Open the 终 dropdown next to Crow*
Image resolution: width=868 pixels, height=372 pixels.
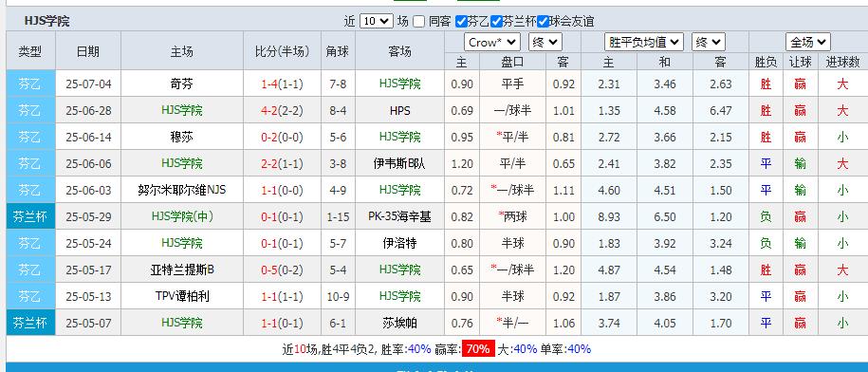pos(545,42)
